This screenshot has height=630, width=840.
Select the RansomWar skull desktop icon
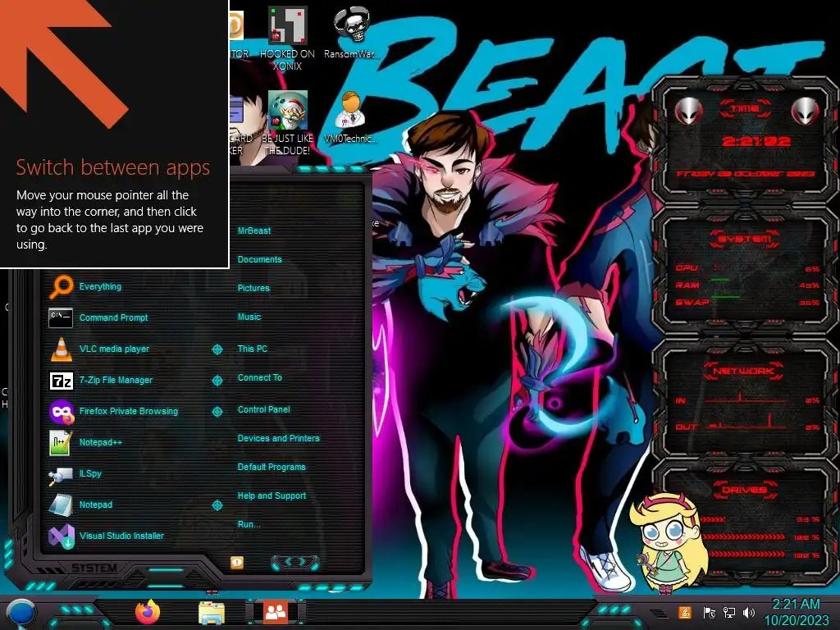pyautogui.click(x=351, y=32)
